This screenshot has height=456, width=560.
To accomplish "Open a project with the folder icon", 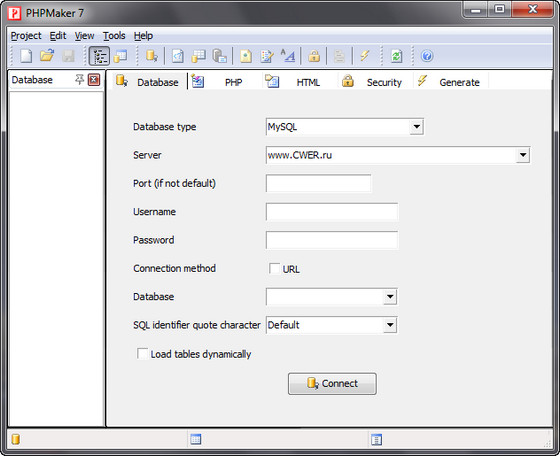I will pos(47,56).
